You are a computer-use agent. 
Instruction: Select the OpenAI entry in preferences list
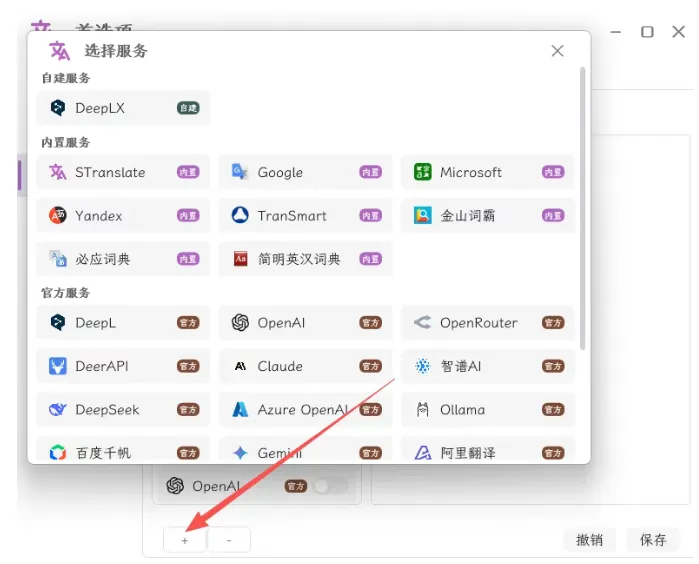[257, 485]
